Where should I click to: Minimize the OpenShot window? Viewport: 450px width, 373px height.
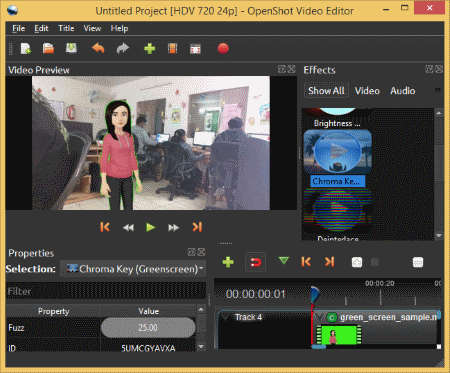pyautogui.click(x=386, y=9)
